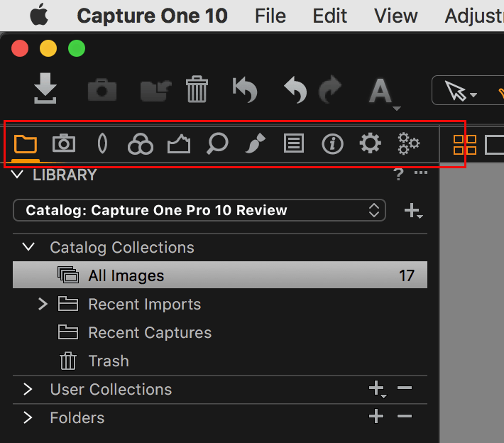
Task: Click the Import Images download icon
Action: coord(45,89)
